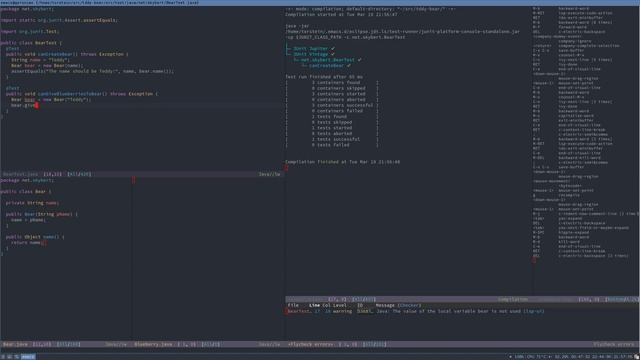Click 'public Object name()' line in Bear.java
This screenshot has height=360, width=640.
coord(35,237)
